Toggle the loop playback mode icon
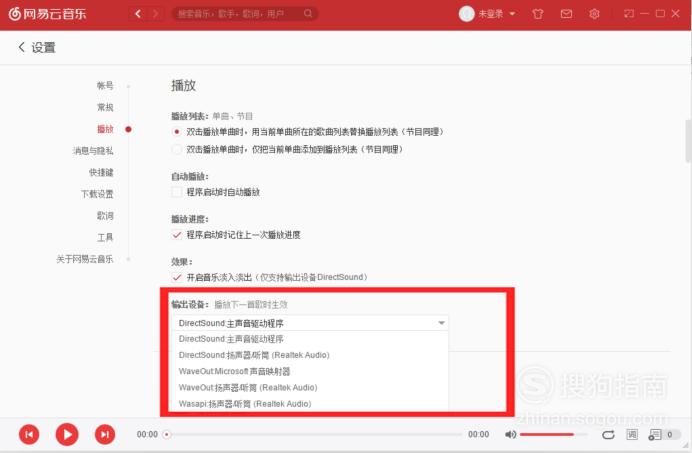This screenshot has width=692, height=453. point(608,434)
